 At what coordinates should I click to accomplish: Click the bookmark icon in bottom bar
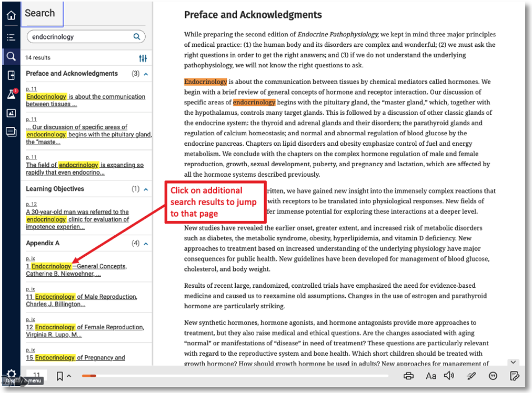59,376
